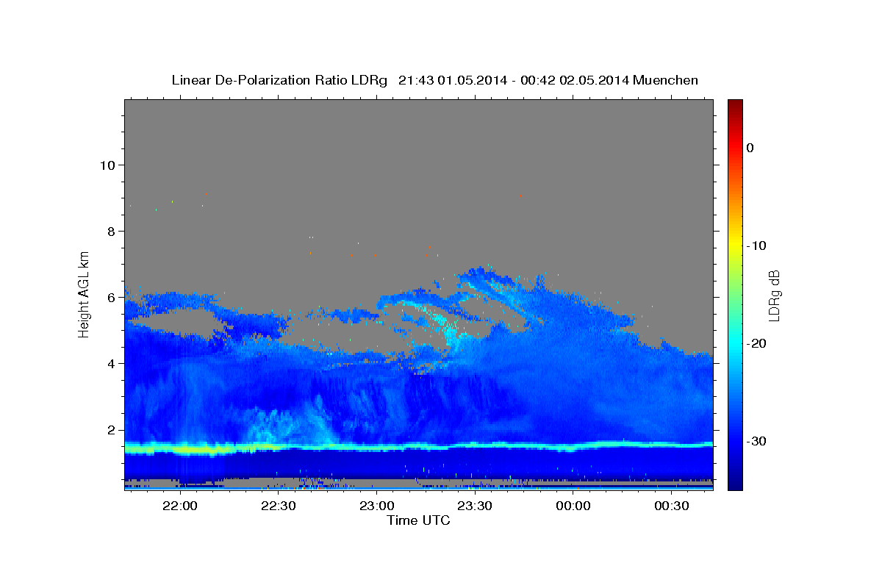Click the colorbar value -20

point(756,343)
